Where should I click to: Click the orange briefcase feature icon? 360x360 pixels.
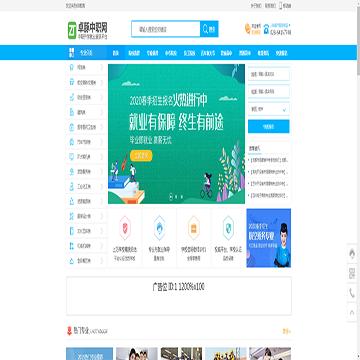(x=194, y=228)
